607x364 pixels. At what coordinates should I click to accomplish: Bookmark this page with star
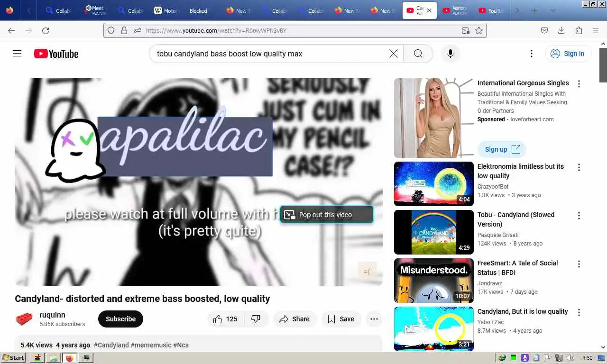pos(479,30)
